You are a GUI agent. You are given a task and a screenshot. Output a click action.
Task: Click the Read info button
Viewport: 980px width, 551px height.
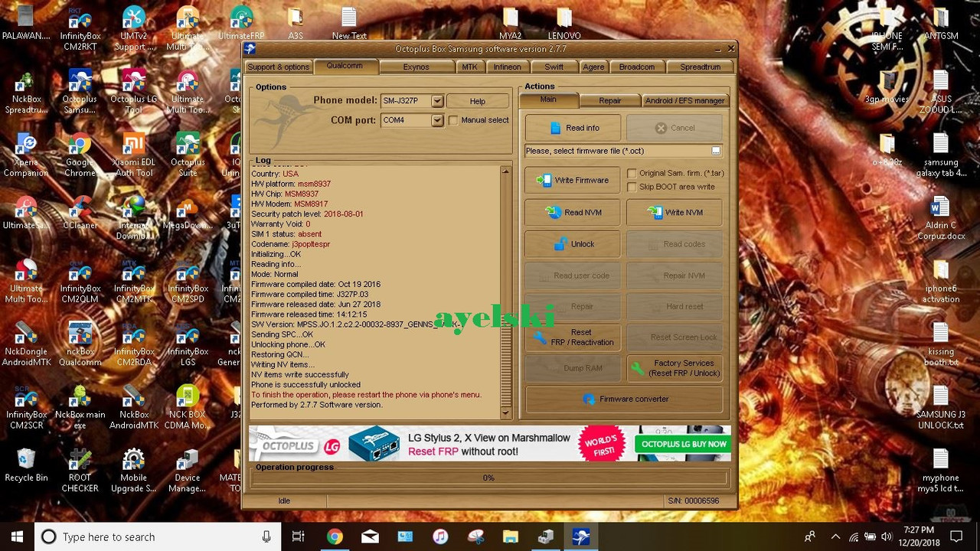pyautogui.click(x=573, y=128)
